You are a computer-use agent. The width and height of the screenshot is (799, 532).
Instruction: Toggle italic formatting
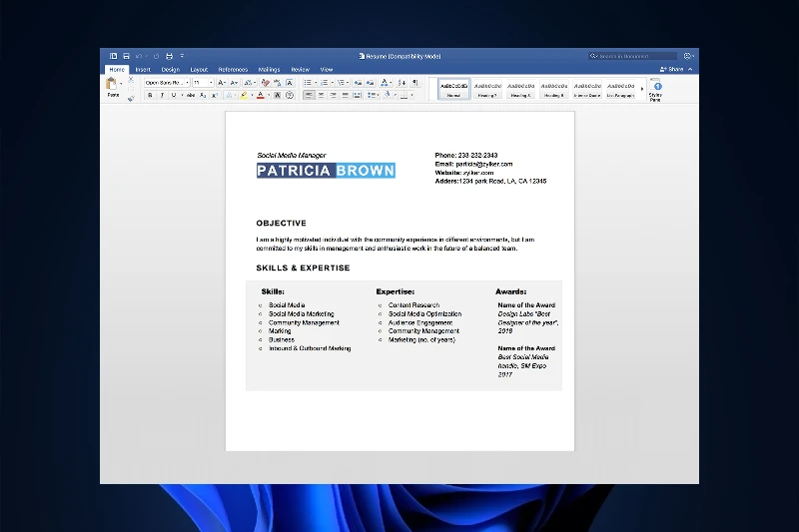162,95
